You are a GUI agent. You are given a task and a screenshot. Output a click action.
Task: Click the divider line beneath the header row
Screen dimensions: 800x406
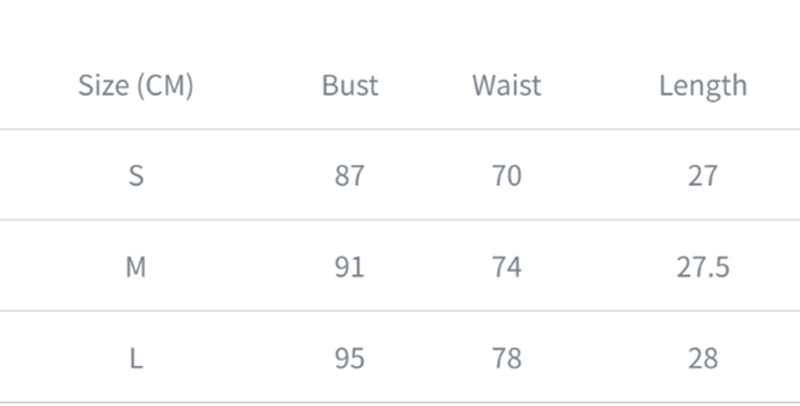click(x=400, y=129)
